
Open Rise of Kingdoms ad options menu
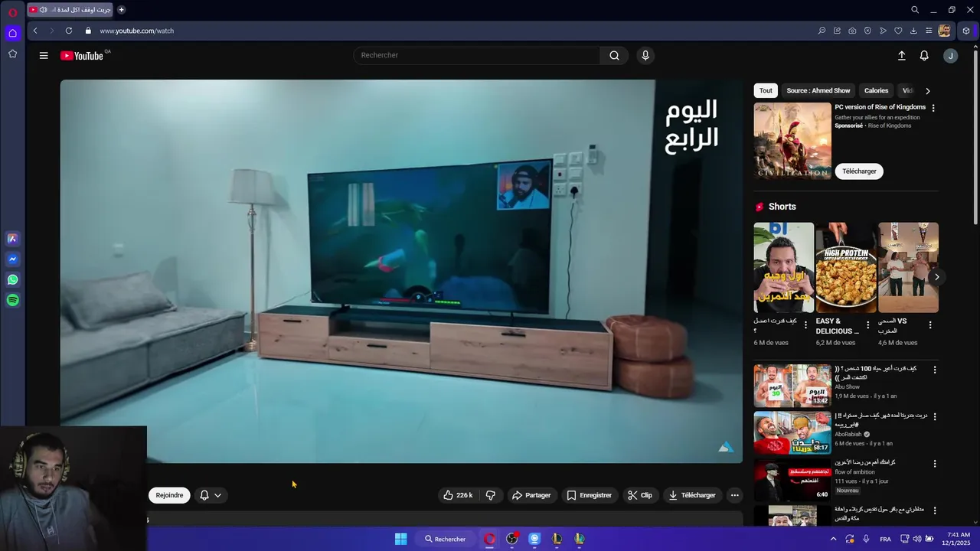(x=933, y=108)
